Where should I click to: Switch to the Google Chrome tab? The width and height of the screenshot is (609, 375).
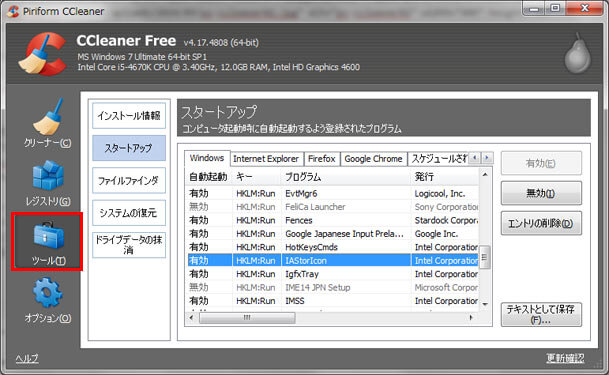point(374,159)
